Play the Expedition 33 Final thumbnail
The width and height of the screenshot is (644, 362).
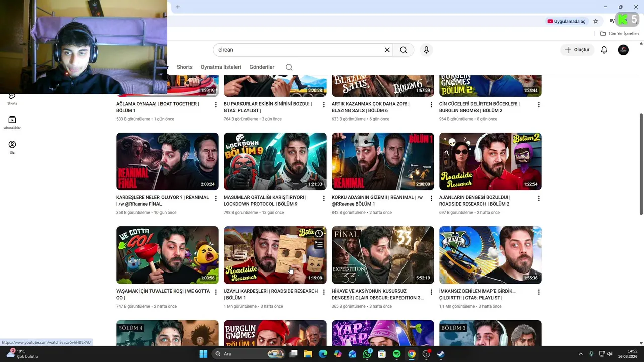[383, 255]
